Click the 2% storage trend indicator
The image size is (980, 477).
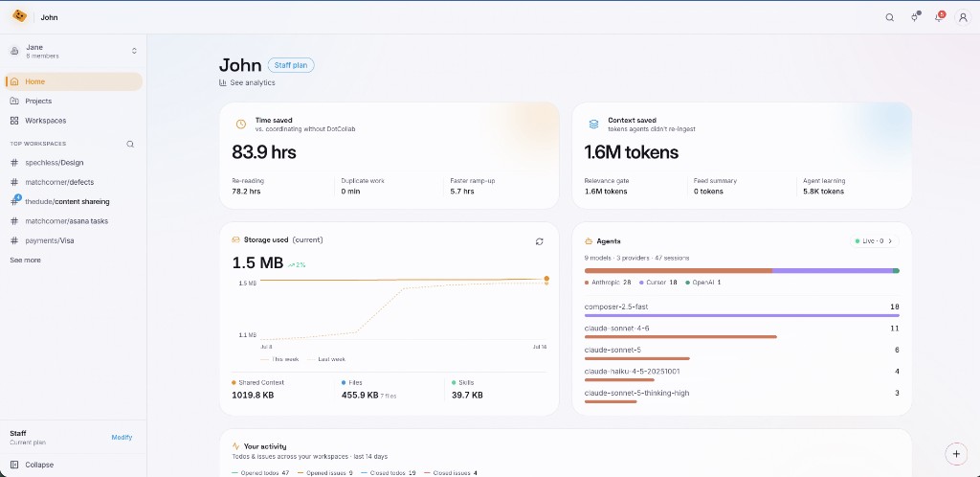tap(297, 265)
